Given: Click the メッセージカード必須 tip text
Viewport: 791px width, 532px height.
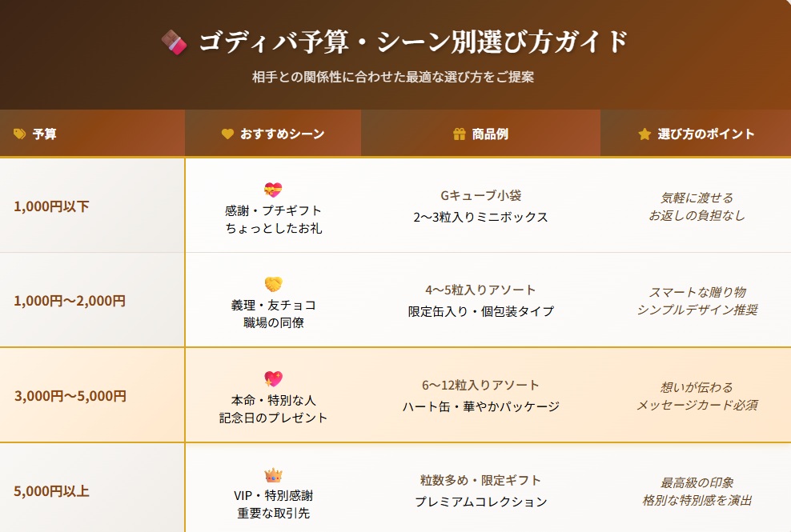Looking at the screenshot, I should point(697,405).
